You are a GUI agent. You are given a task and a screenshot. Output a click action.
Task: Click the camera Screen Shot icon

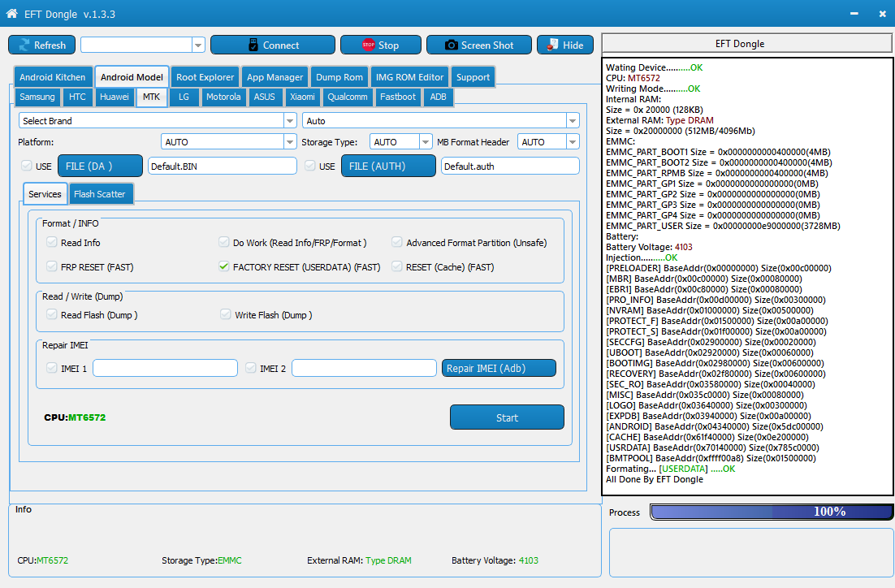[451, 45]
